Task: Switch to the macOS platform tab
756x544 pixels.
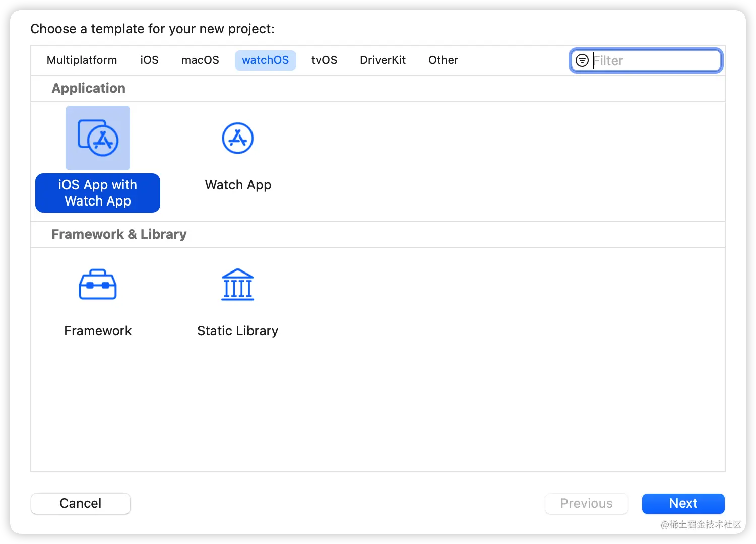Action: click(200, 60)
